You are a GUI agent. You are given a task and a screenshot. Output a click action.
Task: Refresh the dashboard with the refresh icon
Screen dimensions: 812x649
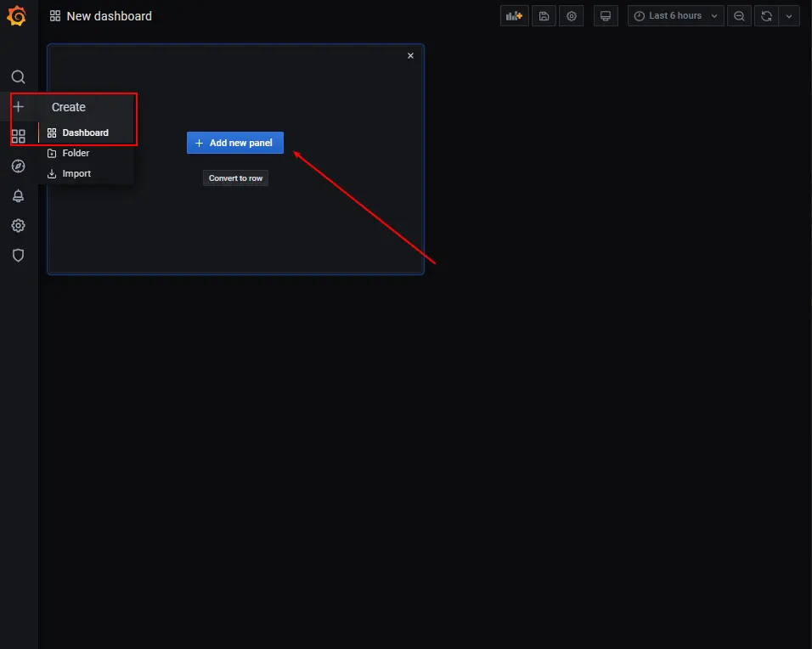[767, 16]
